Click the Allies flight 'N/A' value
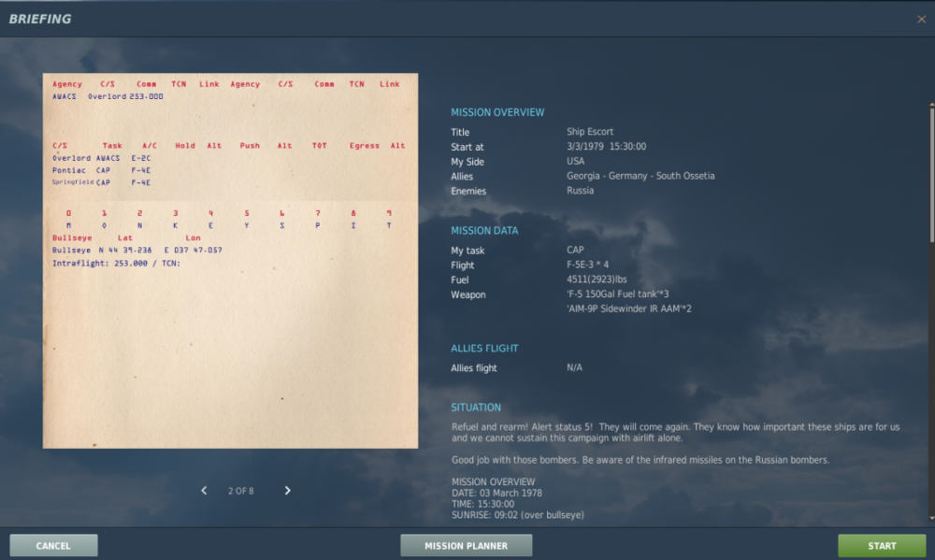935x560 pixels. pos(574,367)
